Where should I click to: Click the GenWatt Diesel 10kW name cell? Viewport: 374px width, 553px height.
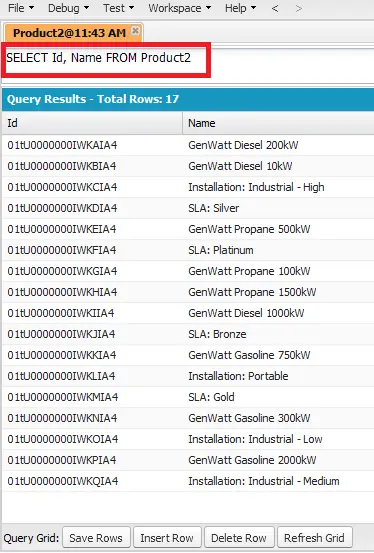tap(278, 166)
